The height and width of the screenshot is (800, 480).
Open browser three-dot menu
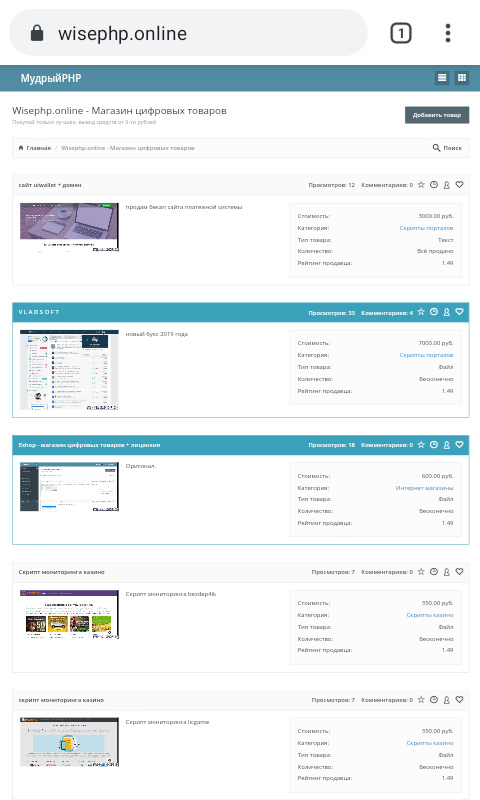[x=448, y=33]
